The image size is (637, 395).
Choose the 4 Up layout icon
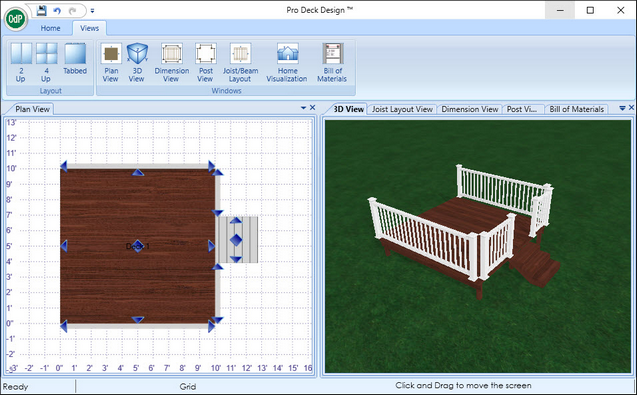[46, 62]
